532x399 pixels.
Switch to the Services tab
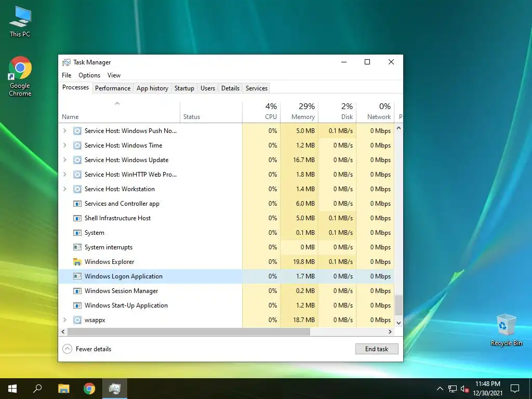(x=257, y=88)
